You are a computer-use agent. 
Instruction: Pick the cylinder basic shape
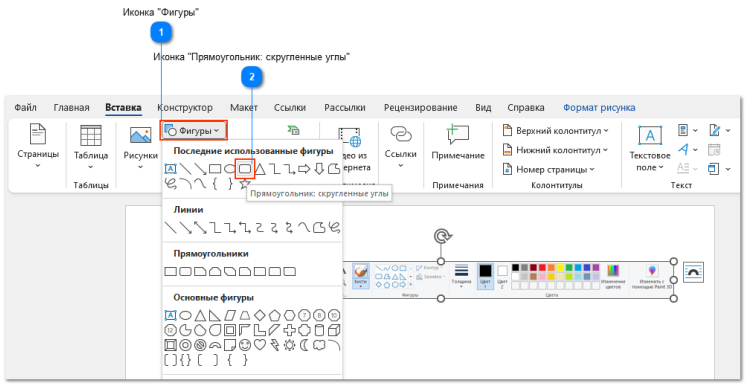(319, 330)
